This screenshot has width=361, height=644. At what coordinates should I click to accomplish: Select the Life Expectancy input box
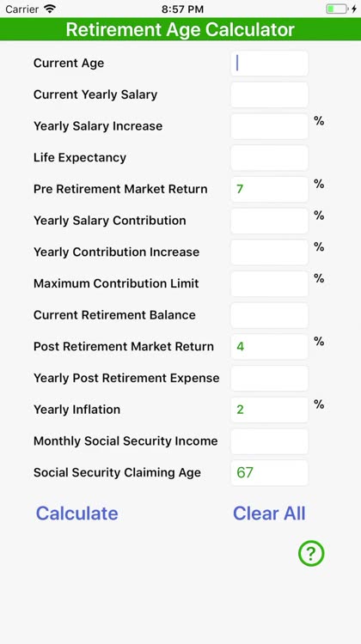click(x=269, y=158)
